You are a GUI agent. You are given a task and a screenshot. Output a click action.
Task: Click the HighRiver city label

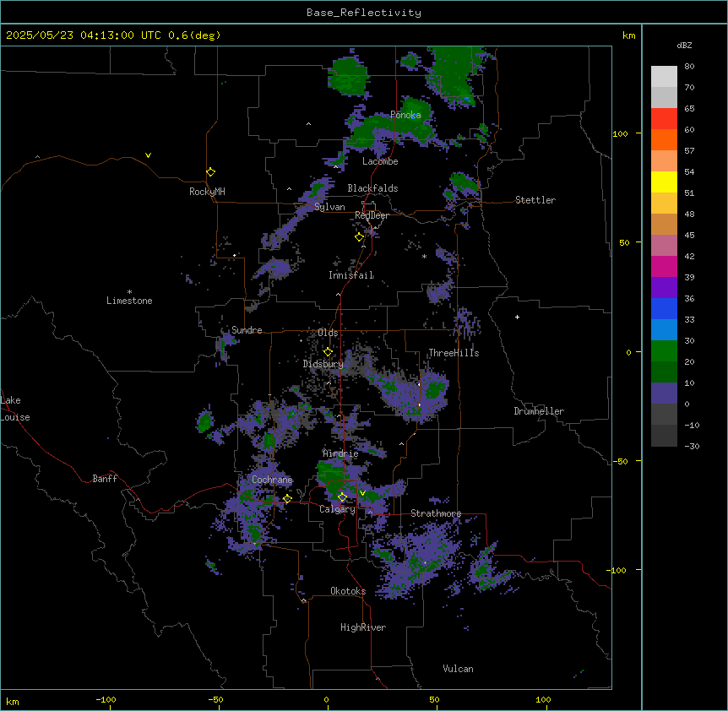pos(363,627)
